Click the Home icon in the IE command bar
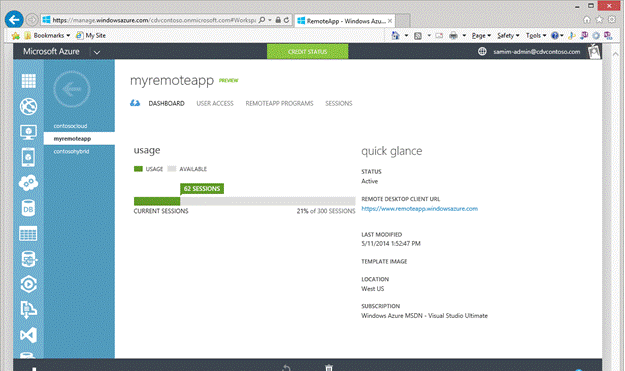The width and height of the screenshot is (625, 371). [x=395, y=35]
